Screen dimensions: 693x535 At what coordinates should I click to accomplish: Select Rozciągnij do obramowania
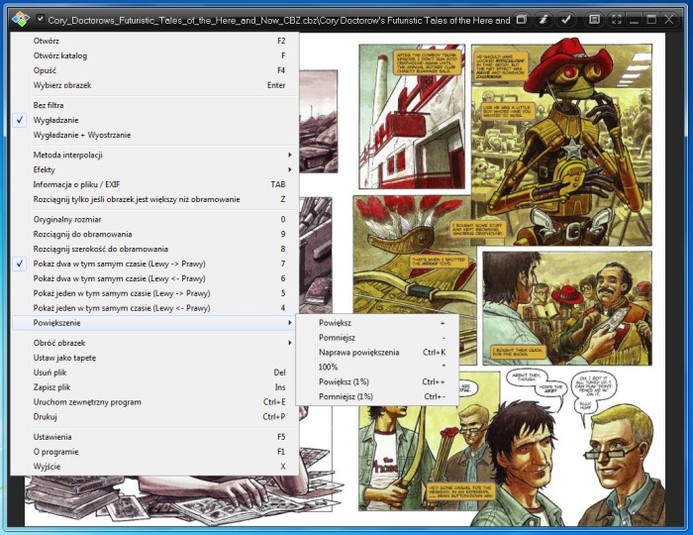pyautogui.click(x=155, y=234)
